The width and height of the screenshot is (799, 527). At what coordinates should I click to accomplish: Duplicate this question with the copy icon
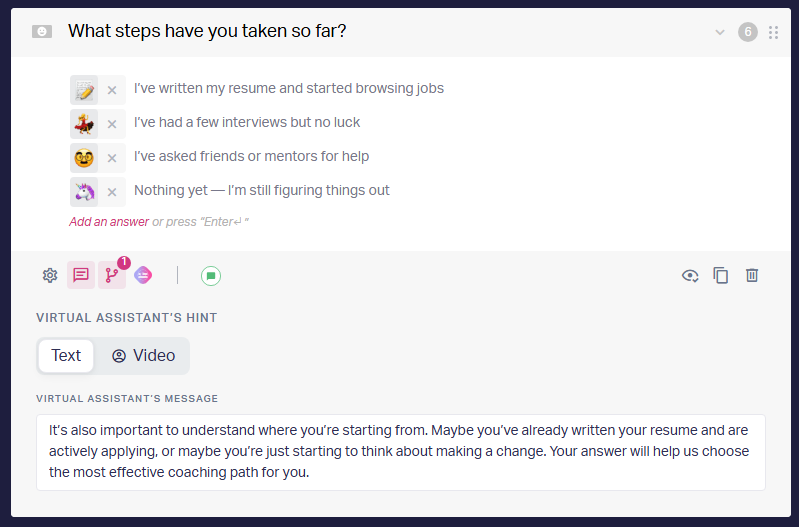click(x=721, y=275)
